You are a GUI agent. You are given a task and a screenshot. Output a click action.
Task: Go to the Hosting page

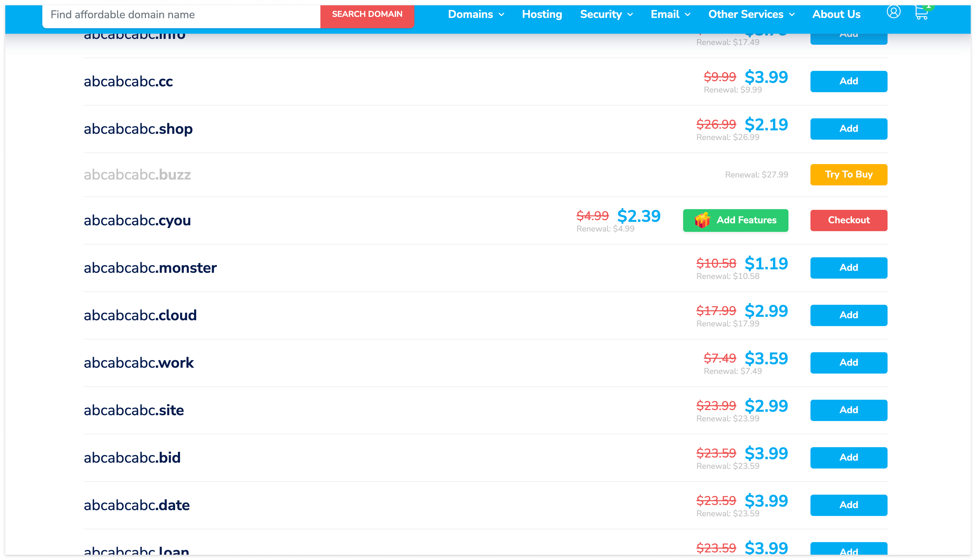coord(542,14)
